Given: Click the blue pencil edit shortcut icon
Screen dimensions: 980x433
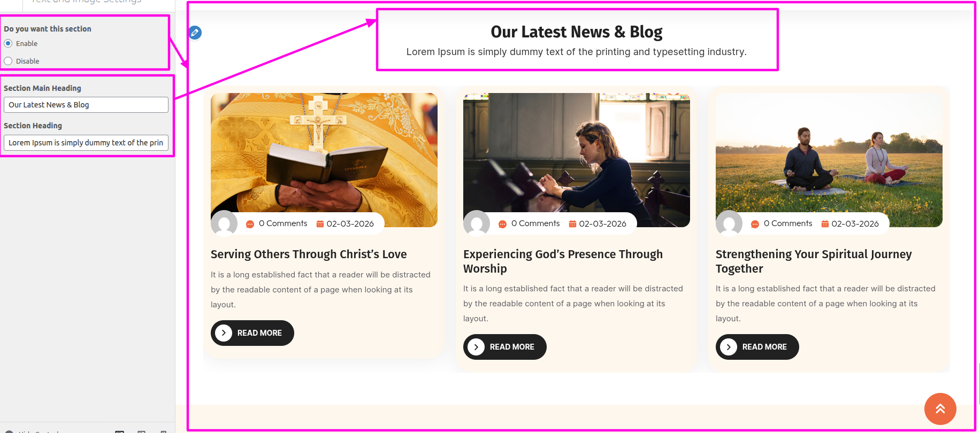Looking at the screenshot, I should pos(195,33).
